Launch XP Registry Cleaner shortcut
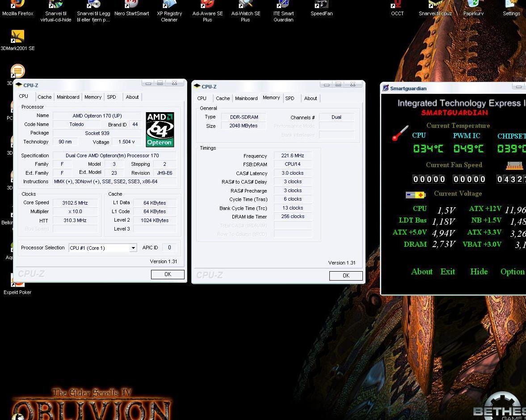This screenshot has height=420, width=526. [x=169, y=12]
